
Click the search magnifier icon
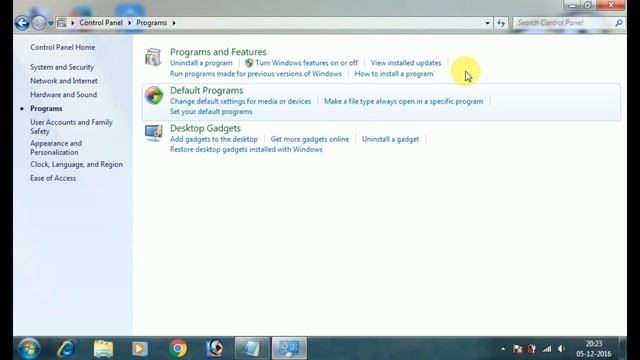619,23
